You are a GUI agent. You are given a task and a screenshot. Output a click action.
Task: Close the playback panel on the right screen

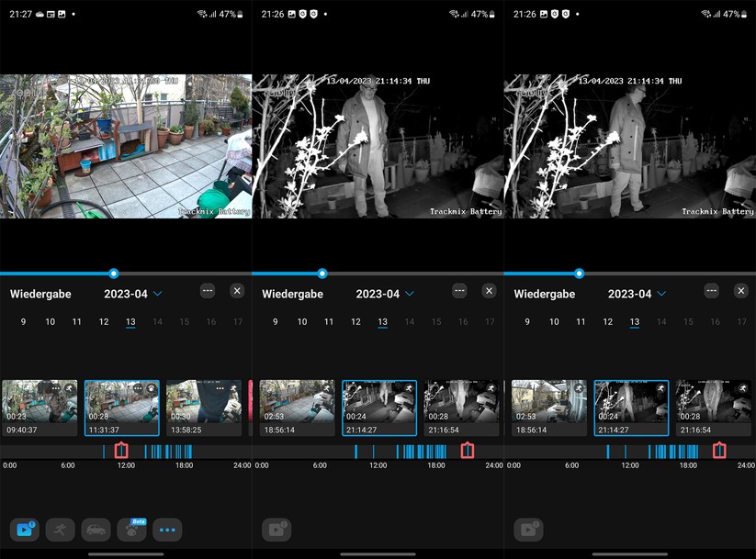tap(741, 291)
